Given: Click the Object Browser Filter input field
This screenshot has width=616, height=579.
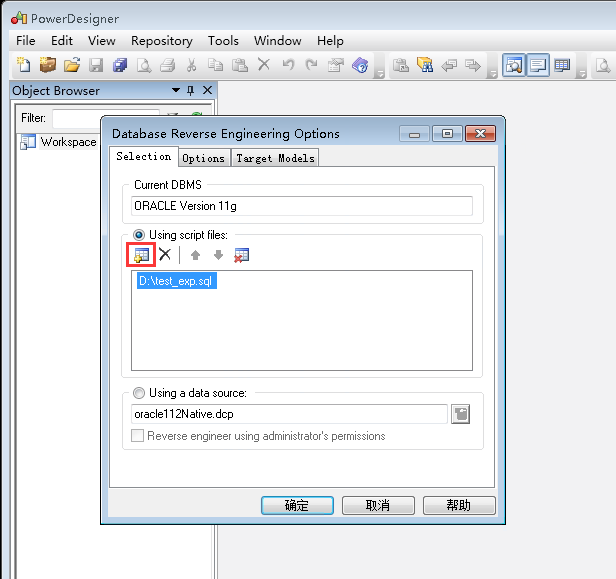Looking at the screenshot, I should 106,118.
